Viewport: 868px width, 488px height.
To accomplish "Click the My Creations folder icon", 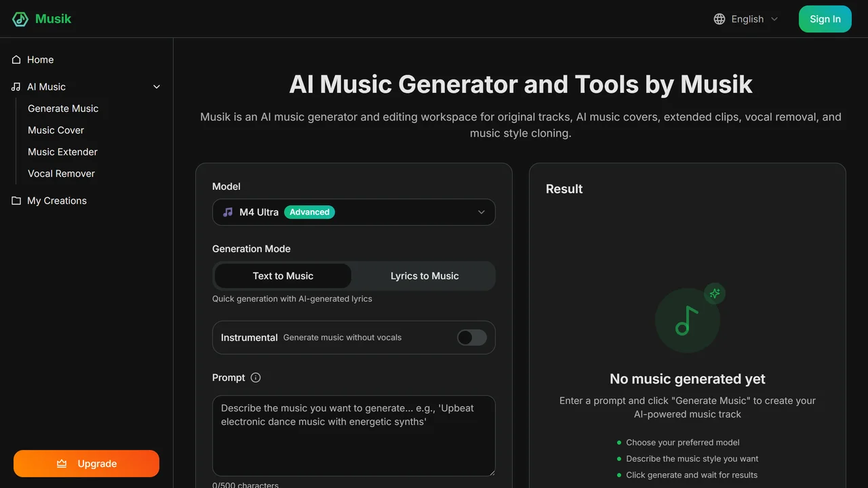I will point(16,201).
